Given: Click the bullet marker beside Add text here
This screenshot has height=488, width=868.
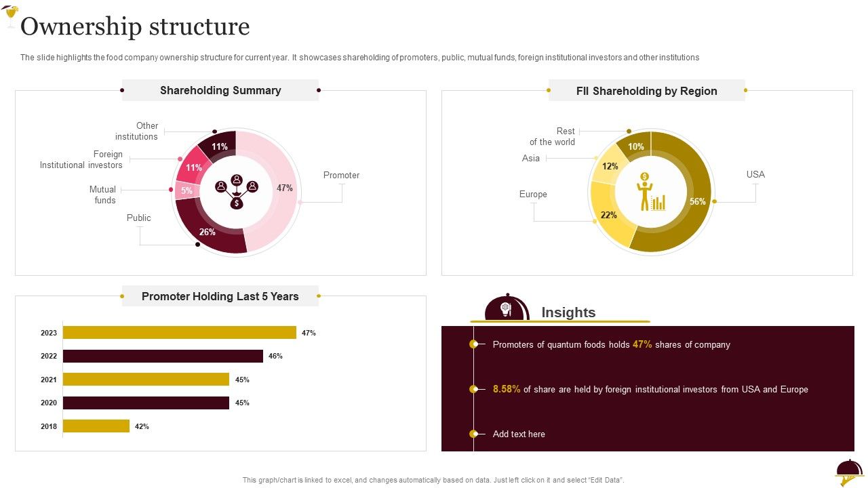Looking at the screenshot, I should point(473,434).
